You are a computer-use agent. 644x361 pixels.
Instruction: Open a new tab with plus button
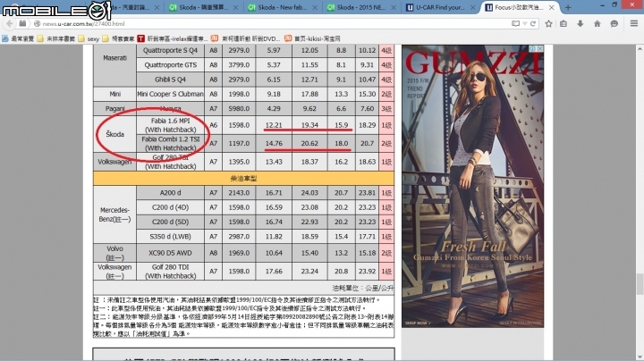pyautogui.click(x=568, y=7)
